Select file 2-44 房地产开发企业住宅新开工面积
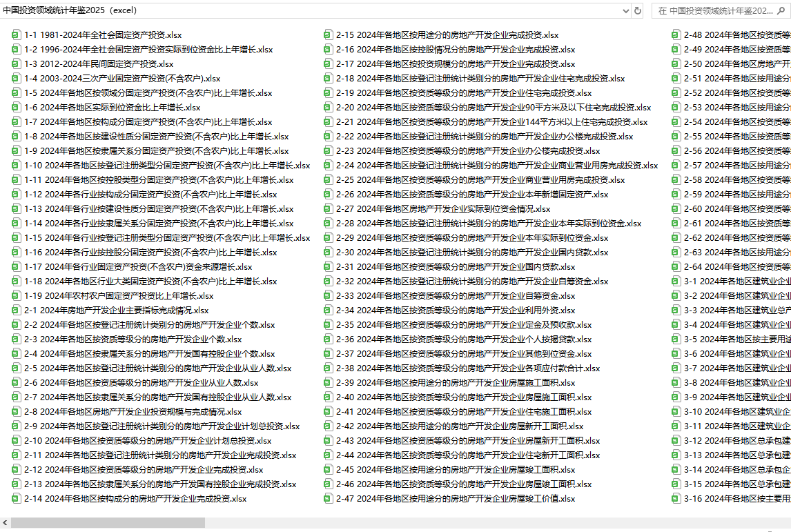Viewport: 791px width, 532px height. tap(468, 455)
